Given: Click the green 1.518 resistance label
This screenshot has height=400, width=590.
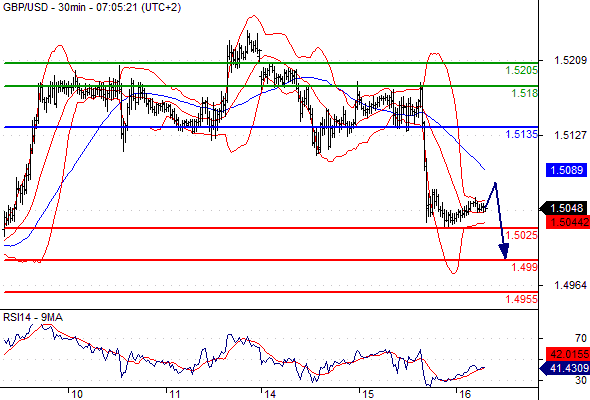Looking at the screenshot, I should click(x=524, y=93).
